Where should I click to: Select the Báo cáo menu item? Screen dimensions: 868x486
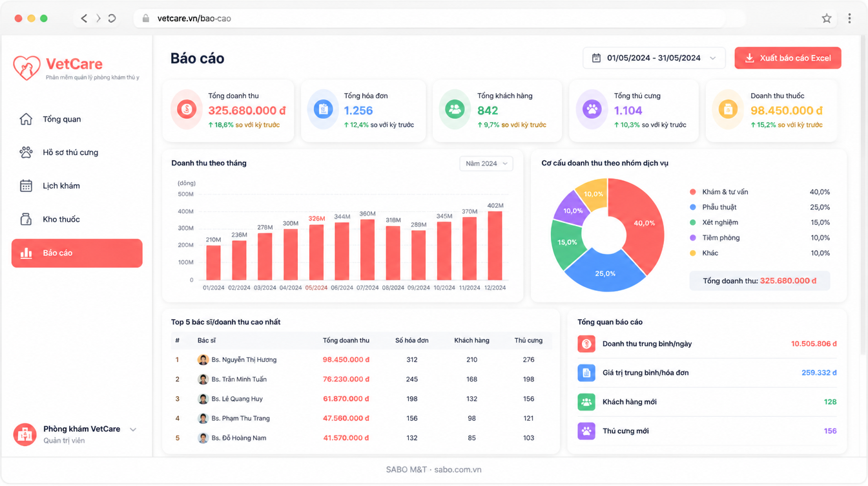tap(77, 253)
